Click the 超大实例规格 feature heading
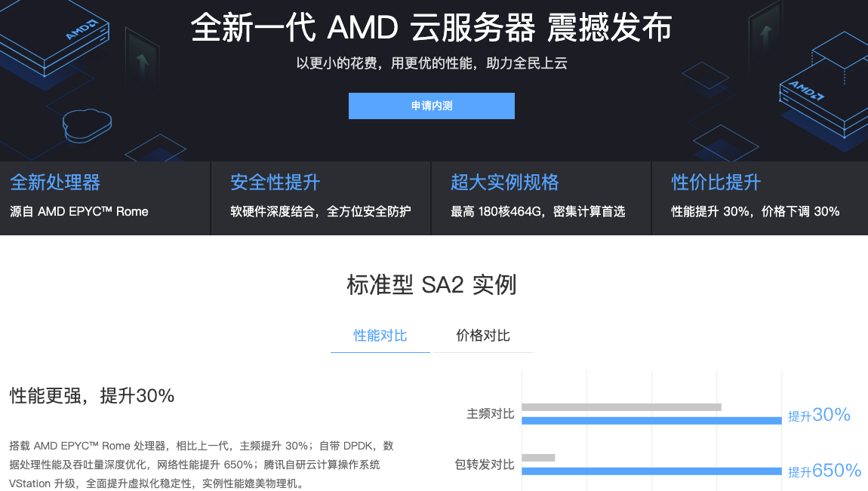 (x=505, y=182)
